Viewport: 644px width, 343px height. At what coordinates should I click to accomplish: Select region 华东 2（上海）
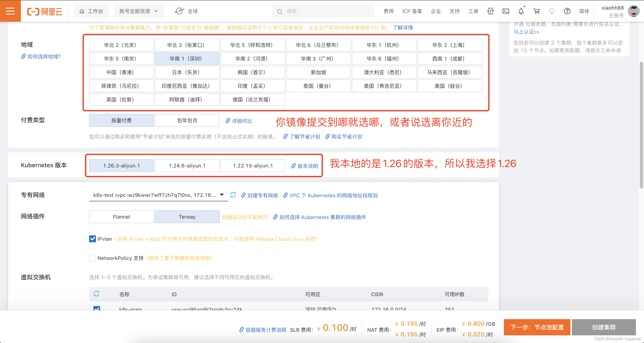click(450, 45)
